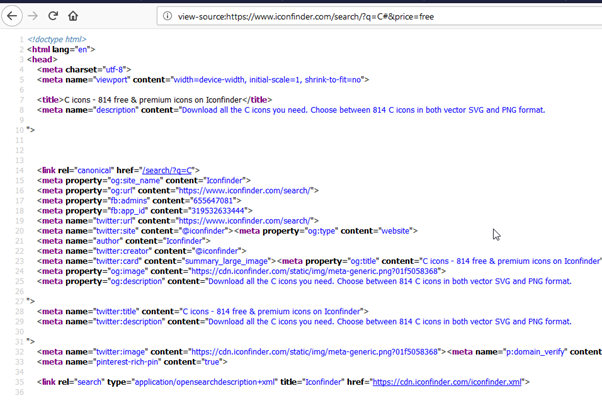Select the og:url content value
This screenshot has width=602, height=412.
click(245, 191)
